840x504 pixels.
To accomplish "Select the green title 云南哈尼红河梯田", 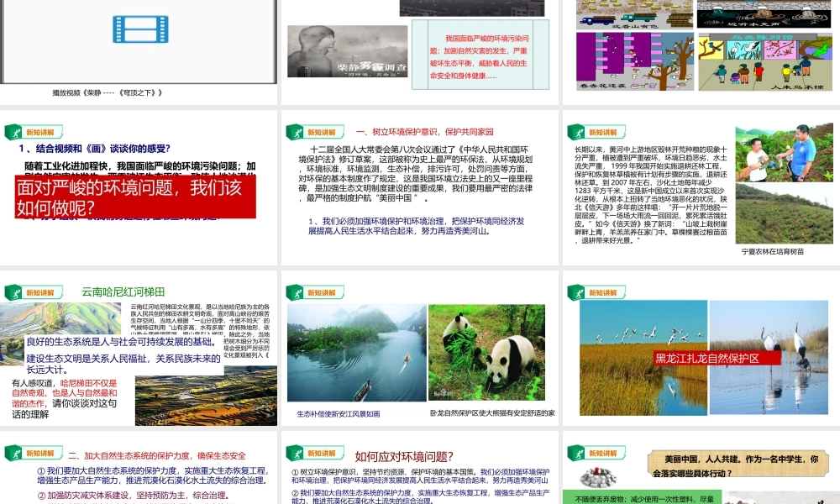I will (x=123, y=292).
